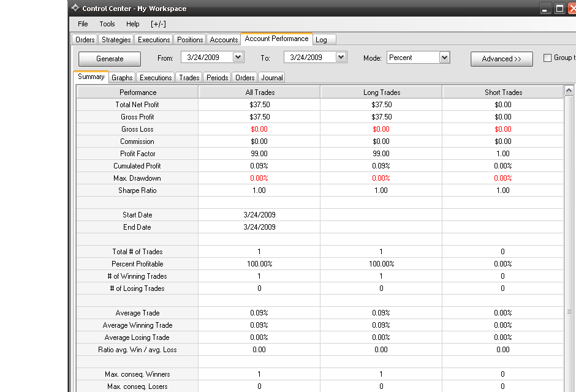The width and height of the screenshot is (576, 392).
Task: Minimize the Control Center window
Action: [545, 9]
